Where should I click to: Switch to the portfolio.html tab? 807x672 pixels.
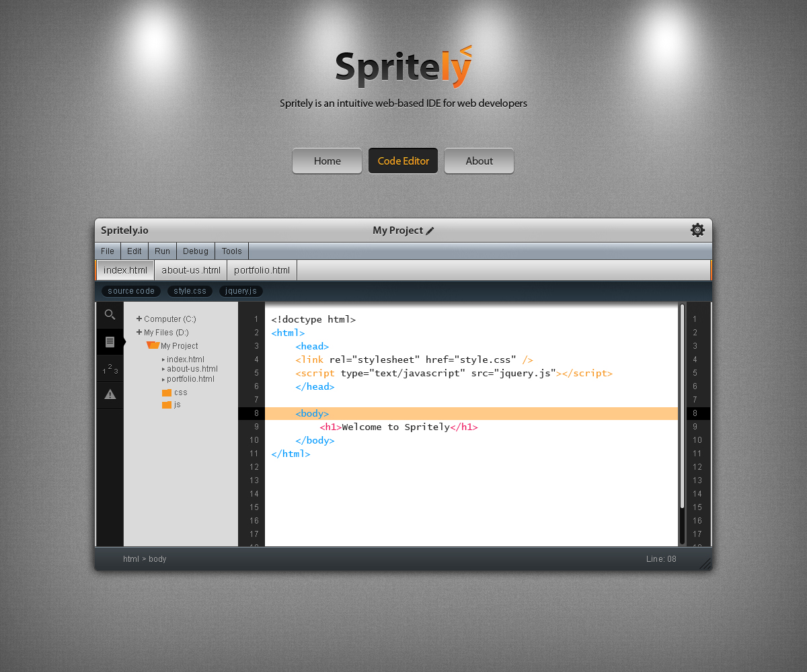point(262,270)
